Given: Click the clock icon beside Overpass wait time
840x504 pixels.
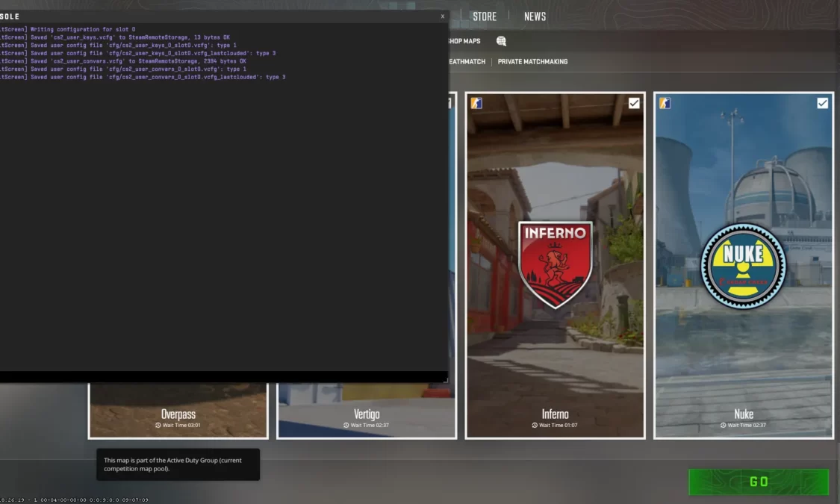Looking at the screenshot, I should tap(158, 426).
